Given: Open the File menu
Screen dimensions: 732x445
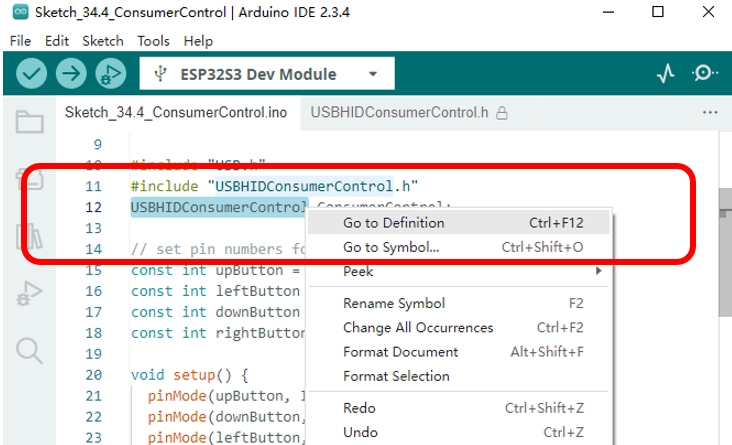Looking at the screenshot, I should coord(21,41).
